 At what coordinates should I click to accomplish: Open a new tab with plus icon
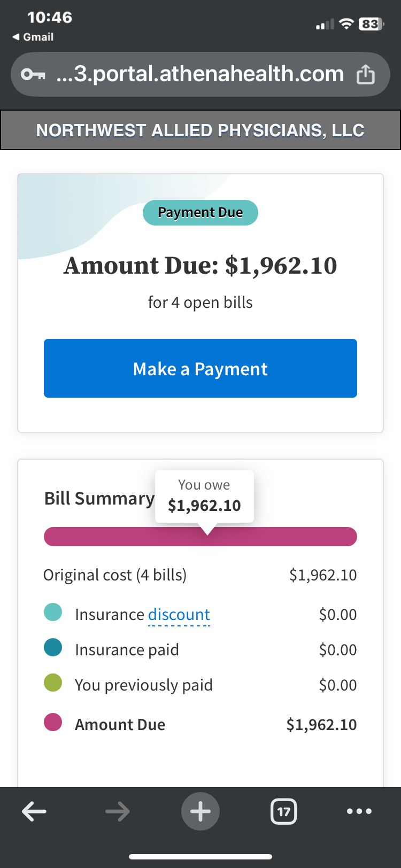click(200, 811)
